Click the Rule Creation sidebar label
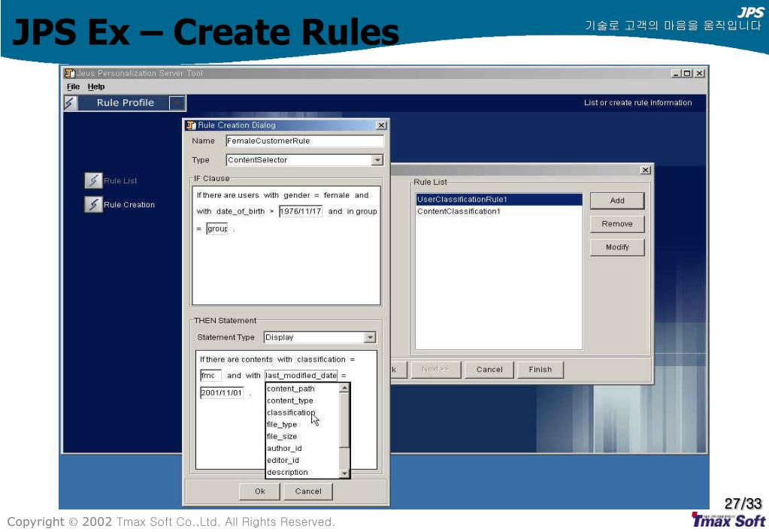Viewport: 769px width, 532px height. pyautogui.click(x=129, y=205)
